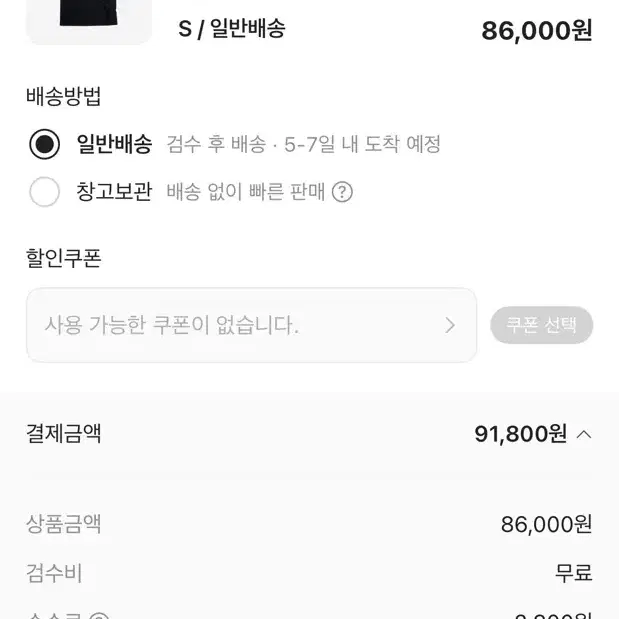Image resolution: width=619 pixels, height=619 pixels.
Task: Collapse payment details via 91,800원 total
Action: [521, 434]
